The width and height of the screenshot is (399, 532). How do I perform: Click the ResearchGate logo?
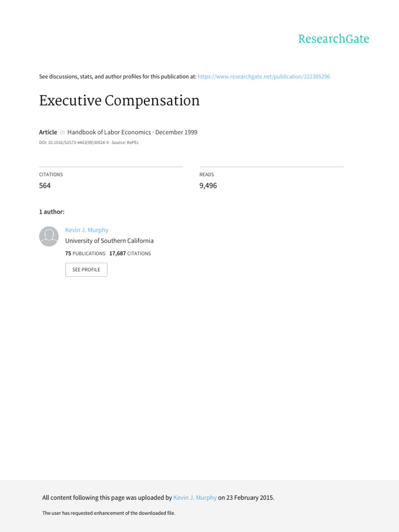(x=334, y=39)
